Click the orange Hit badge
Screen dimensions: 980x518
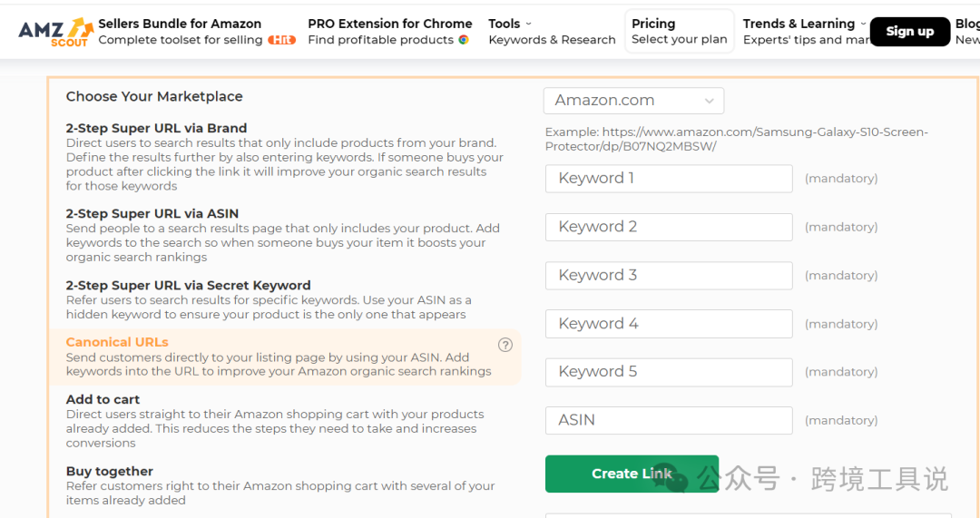282,40
